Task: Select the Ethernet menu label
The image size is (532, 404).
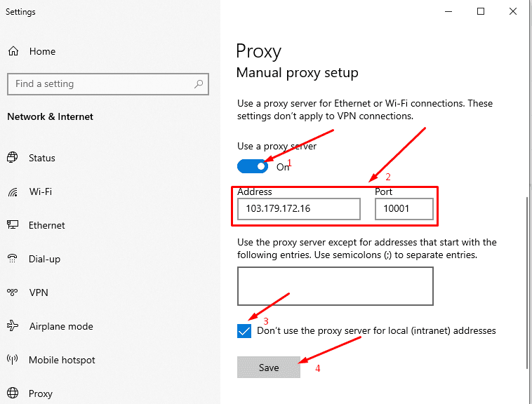Action: point(47,225)
